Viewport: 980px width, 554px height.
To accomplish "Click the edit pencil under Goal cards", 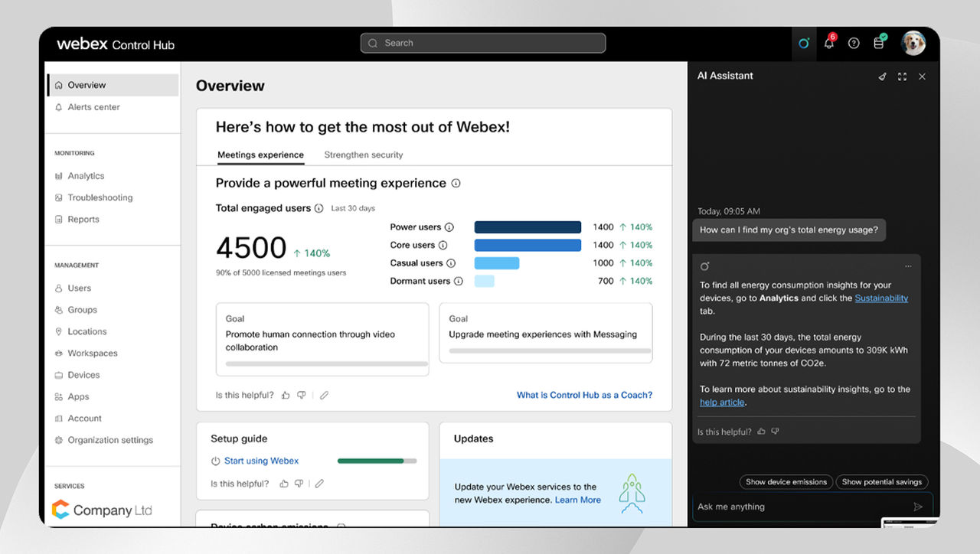I will pos(324,396).
